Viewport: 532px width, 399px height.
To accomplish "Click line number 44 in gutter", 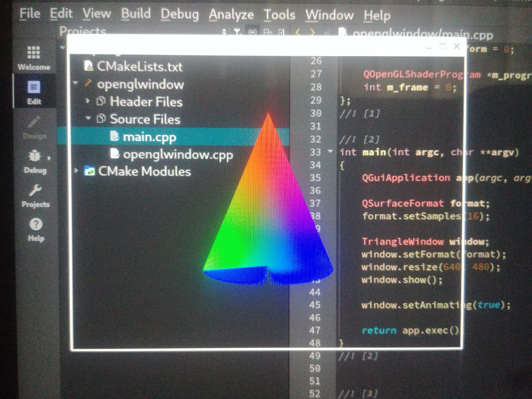I will click(x=315, y=292).
